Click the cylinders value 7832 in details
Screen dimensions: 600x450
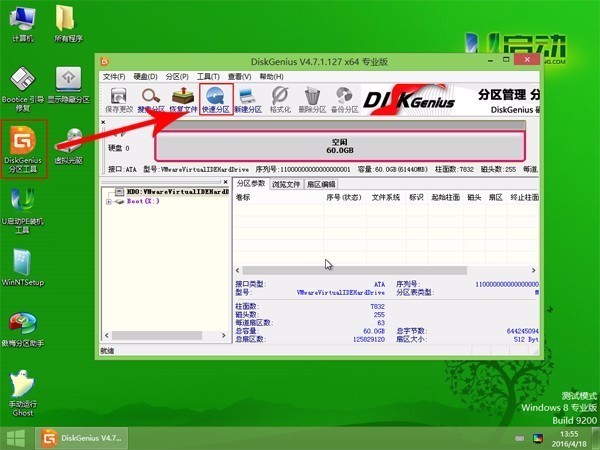click(x=378, y=307)
